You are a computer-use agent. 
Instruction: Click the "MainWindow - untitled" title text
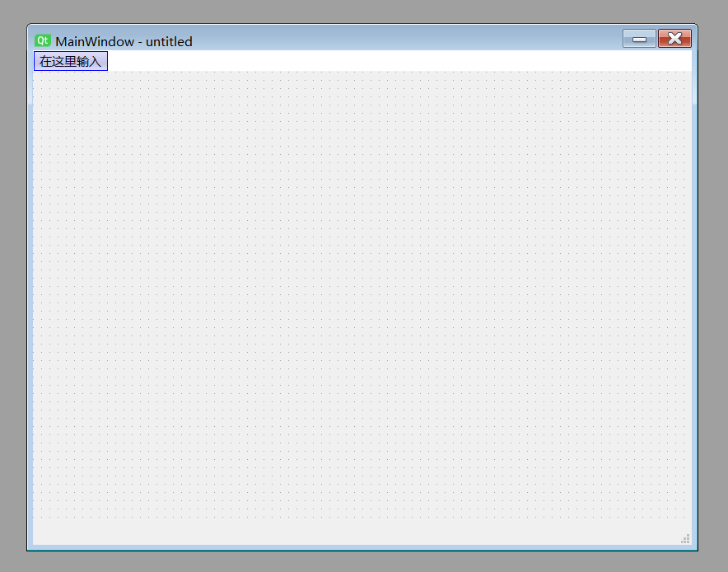pyautogui.click(x=124, y=41)
